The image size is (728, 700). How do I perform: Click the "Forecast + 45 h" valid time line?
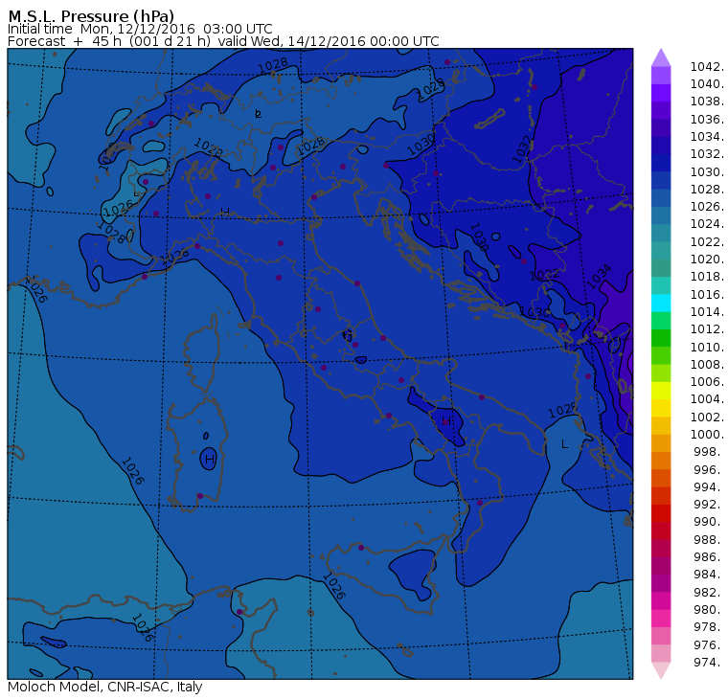coord(223,41)
